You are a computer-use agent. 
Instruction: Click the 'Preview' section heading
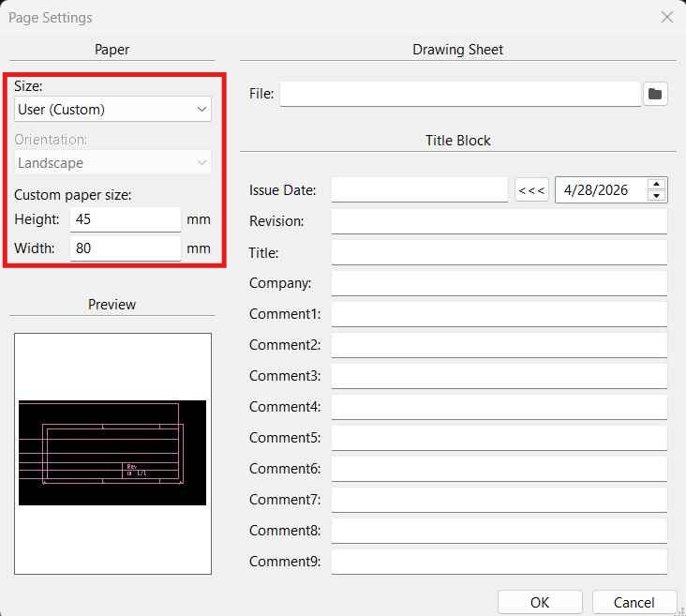click(x=112, y=305)
